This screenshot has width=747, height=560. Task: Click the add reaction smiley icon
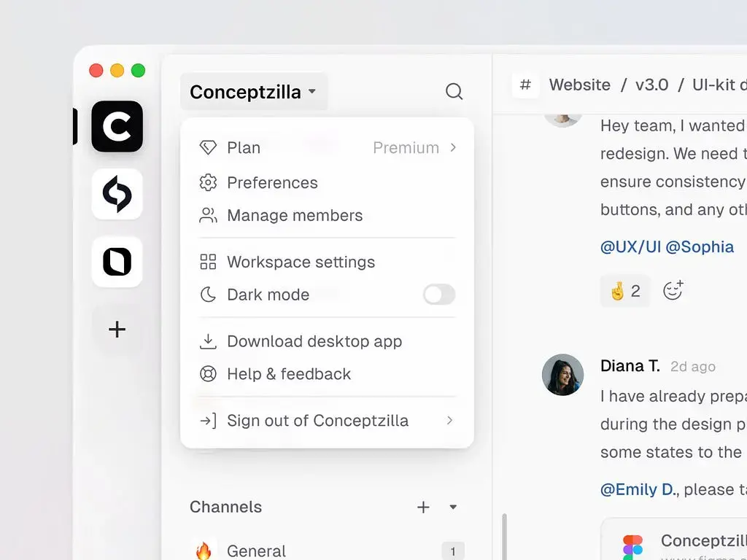(x=673, y=290)
